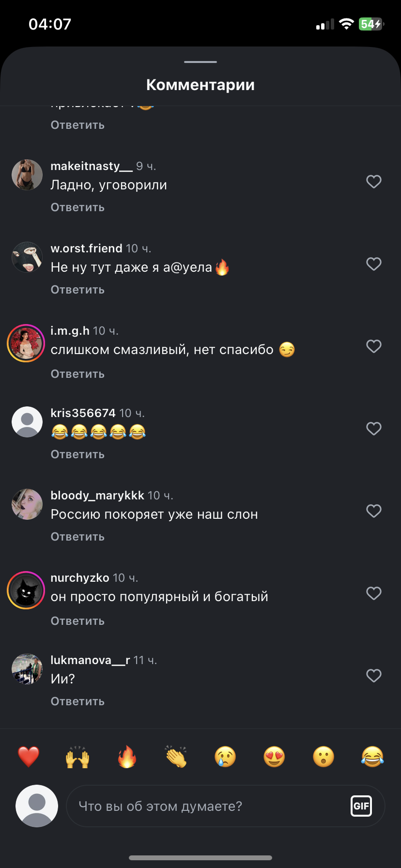Insert the tears of joy emoji reaction

click(372, 757)
